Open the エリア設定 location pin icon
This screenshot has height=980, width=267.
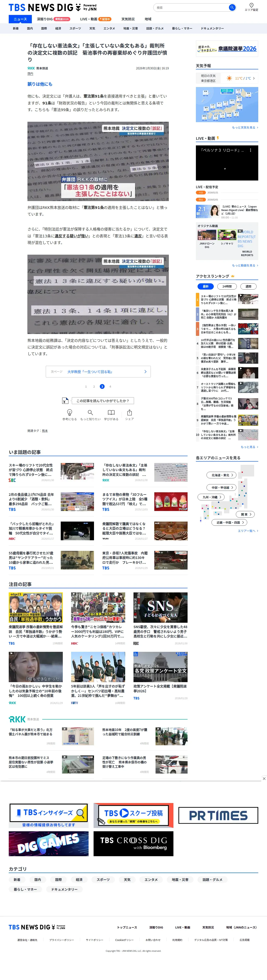(251, 5)
